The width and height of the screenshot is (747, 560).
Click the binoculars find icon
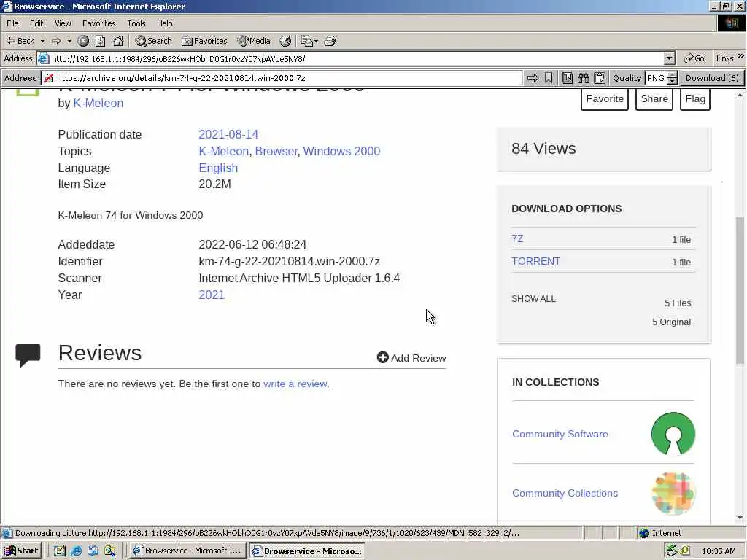[x=584, y=78]
